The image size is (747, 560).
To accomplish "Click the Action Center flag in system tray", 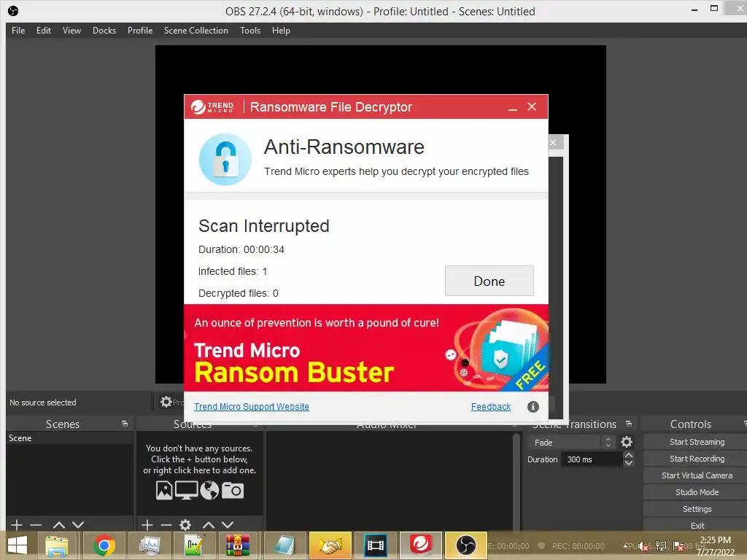I will (678, 547).
